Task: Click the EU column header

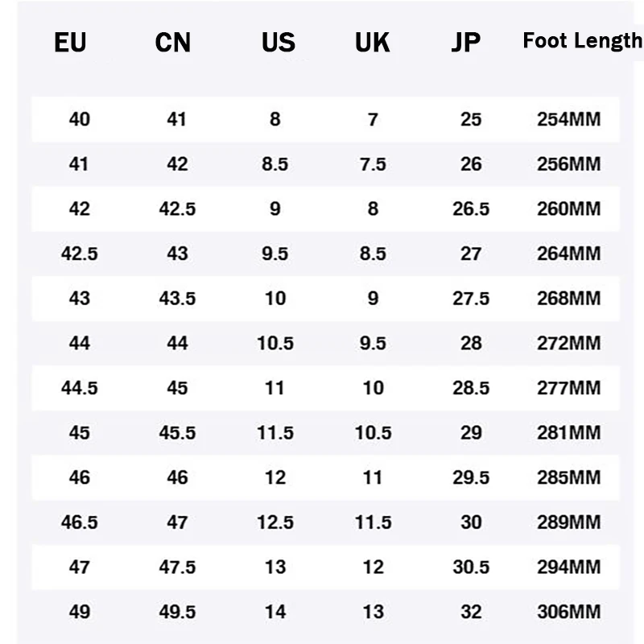Action: pos(70,43)
